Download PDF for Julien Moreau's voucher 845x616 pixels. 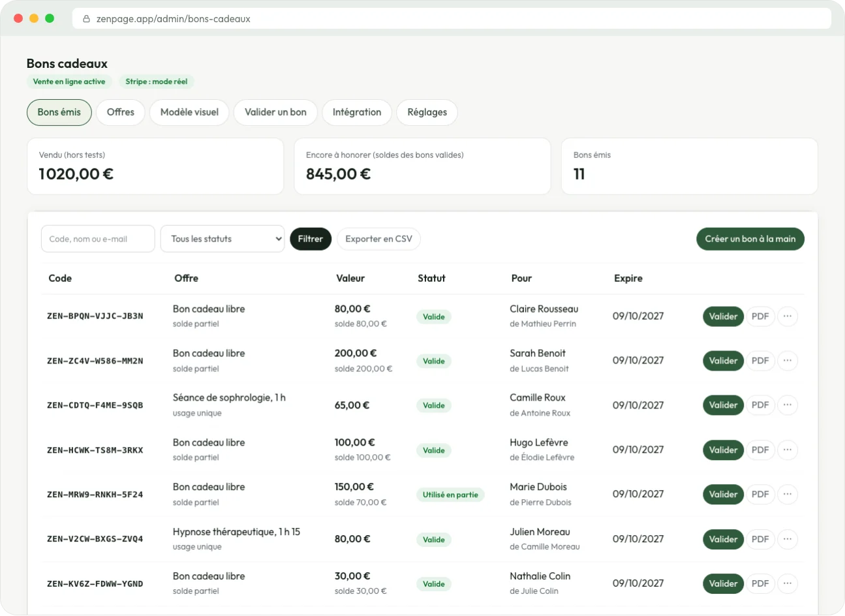tap(760, 540)
